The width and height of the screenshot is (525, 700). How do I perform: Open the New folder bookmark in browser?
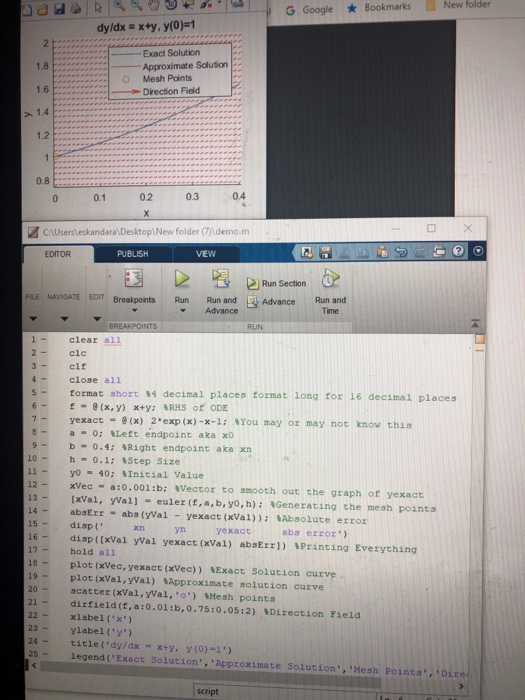[x=458, y=5]
